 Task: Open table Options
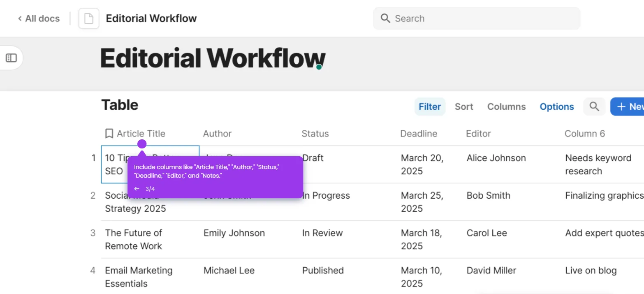click(557, 106)
